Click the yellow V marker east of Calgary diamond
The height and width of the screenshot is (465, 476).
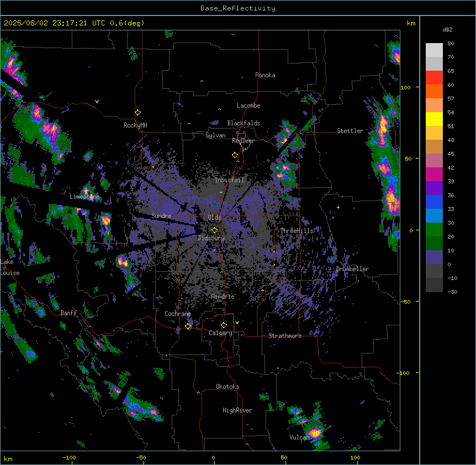coord(237,323)
